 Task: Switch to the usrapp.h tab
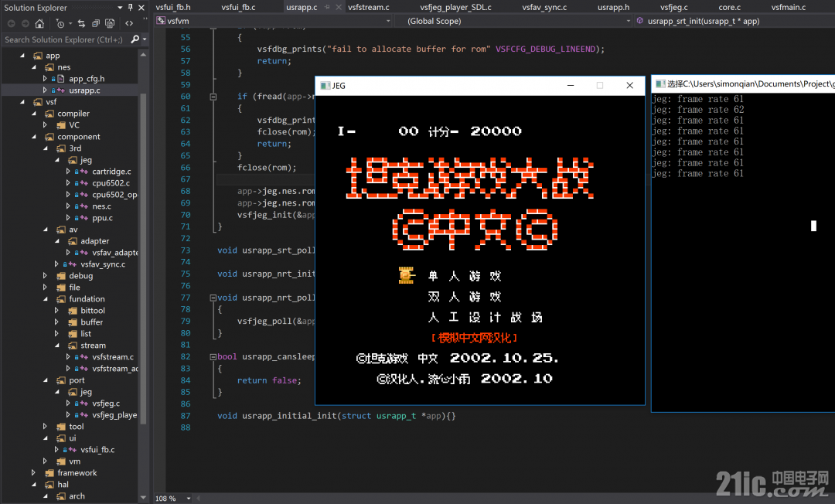coord(613,7)
